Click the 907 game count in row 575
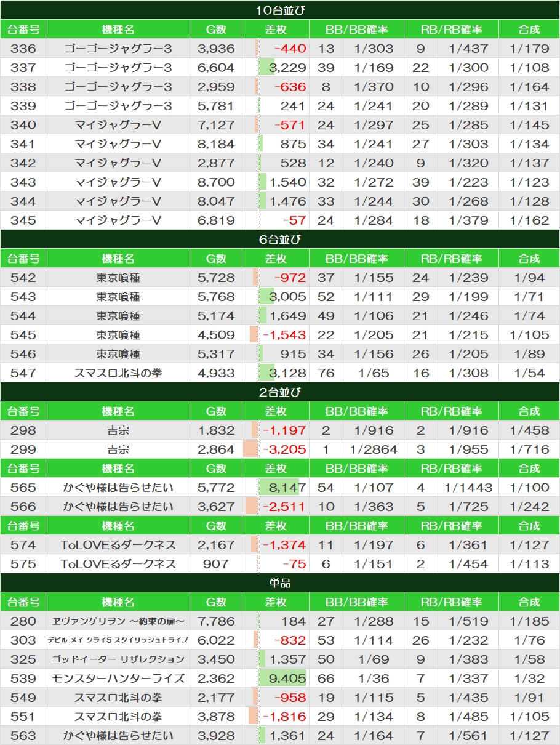560x745 pixels. pos(216,564)
